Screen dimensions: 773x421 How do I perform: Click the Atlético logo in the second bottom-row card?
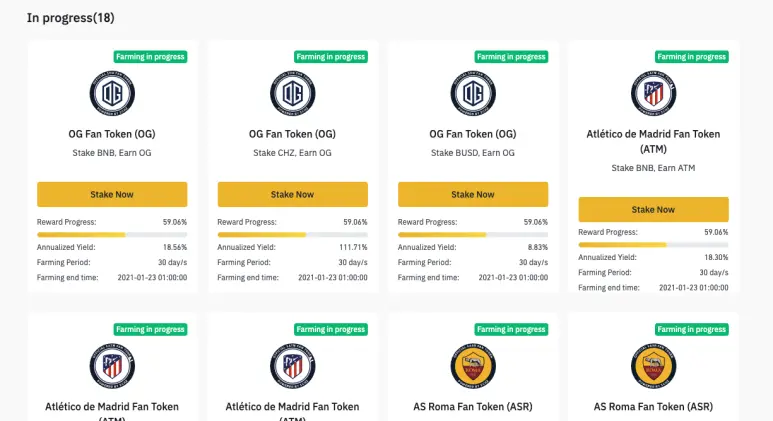(x=292, y=366)
